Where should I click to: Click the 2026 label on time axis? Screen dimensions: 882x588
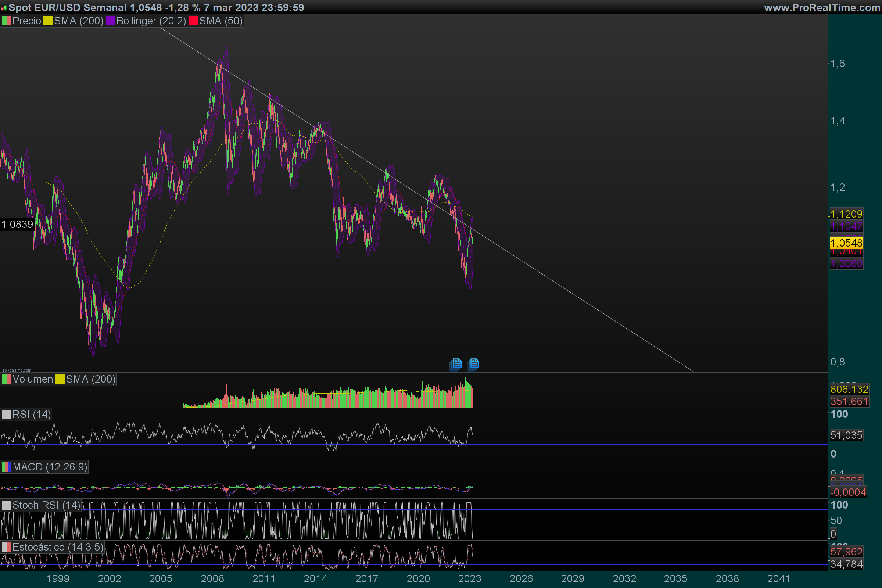[x=521, y=578]
